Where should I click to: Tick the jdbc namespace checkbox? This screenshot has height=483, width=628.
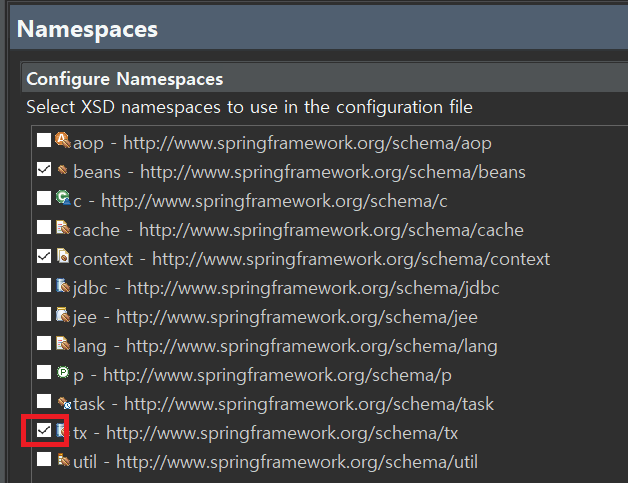[44, 285]
